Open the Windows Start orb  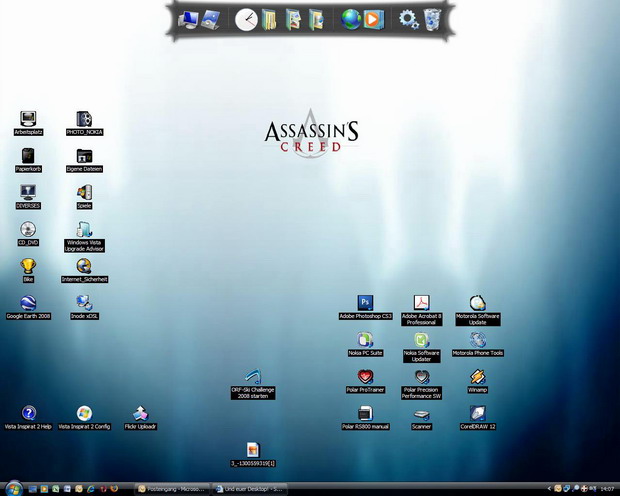click(14, 489)
